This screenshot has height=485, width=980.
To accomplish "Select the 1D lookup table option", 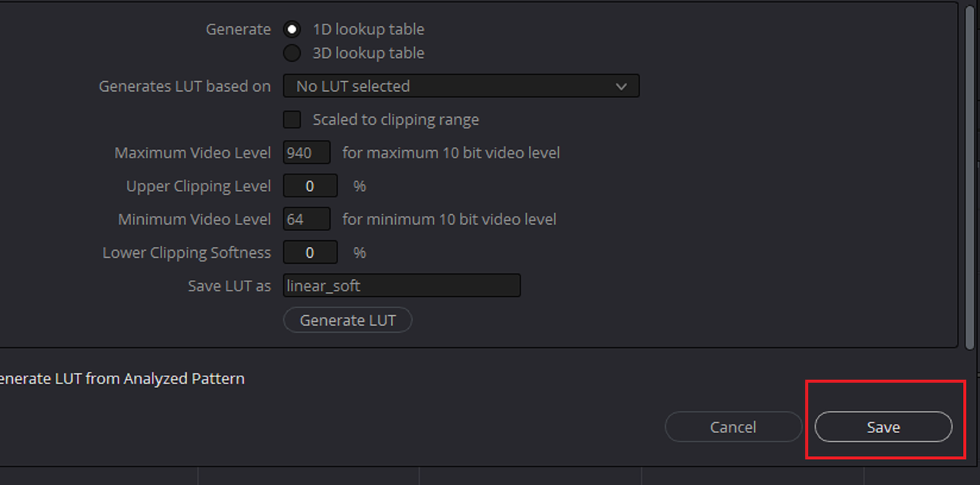I will (x=292, y=30).
